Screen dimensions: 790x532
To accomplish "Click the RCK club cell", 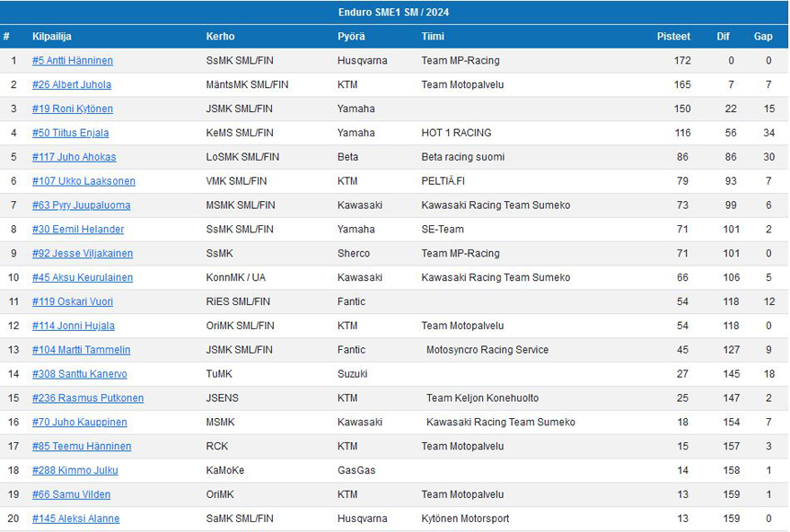I will point(216,447).
